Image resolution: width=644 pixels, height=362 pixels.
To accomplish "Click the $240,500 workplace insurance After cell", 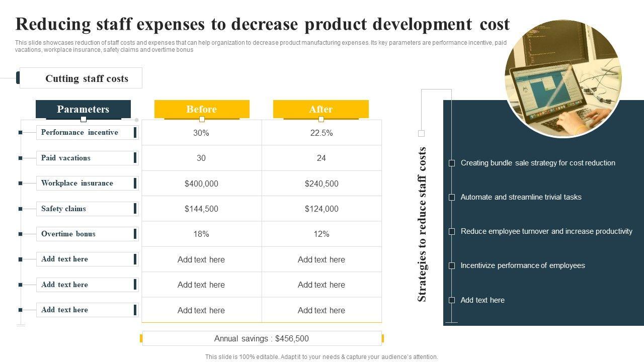I will tap(321, 184).
